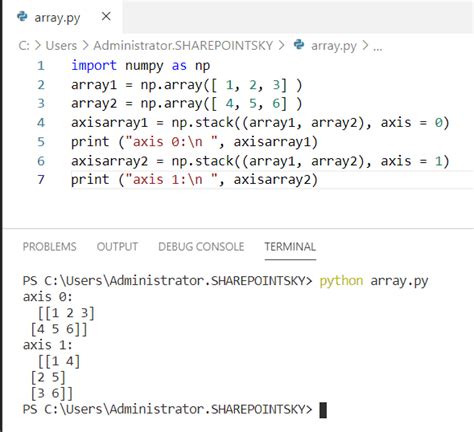474x432 pixels.
Task: Click 'np.stack' call on line 4
Action: pyautogui.click(x=203, y=123)
